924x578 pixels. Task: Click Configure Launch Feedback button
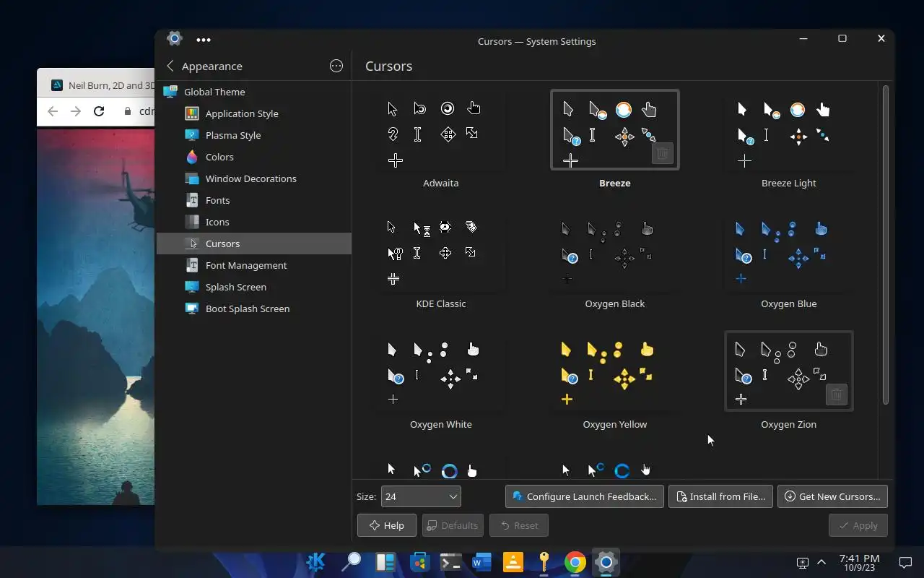[584, 496]
